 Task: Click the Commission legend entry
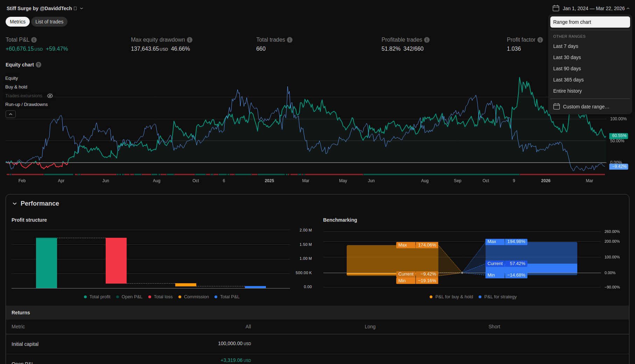(193, 297)
